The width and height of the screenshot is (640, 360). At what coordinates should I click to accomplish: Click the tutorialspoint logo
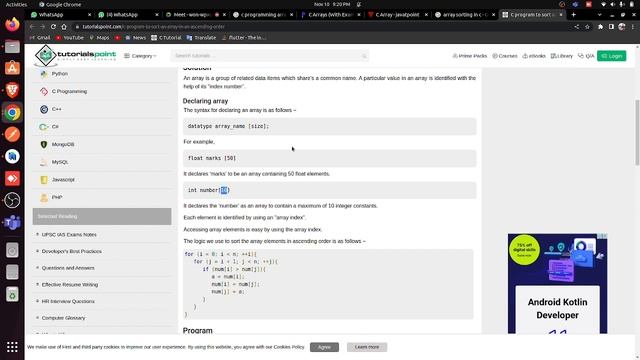click(x=75, y=56)
